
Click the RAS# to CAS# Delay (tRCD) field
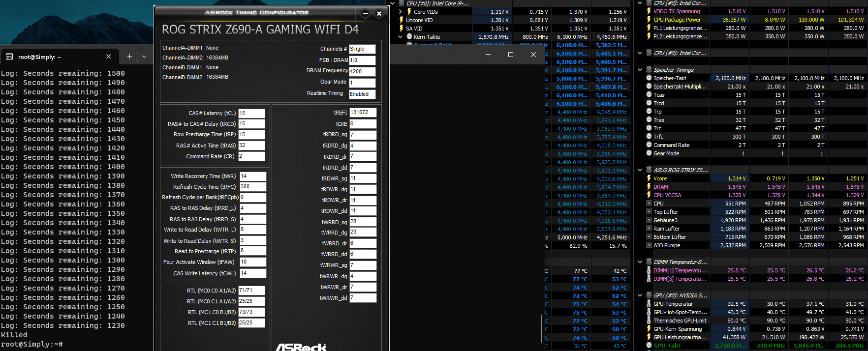click(x=251, y=124)
